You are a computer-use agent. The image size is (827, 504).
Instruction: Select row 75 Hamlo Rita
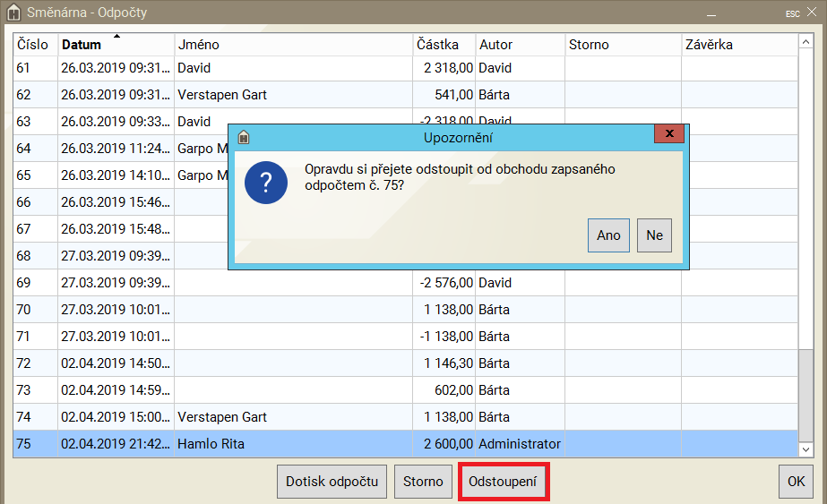point(269,444)
